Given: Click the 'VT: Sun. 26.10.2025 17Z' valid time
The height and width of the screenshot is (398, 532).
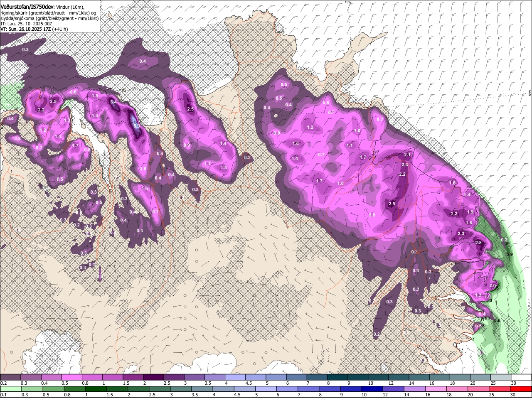Looking at the screenshot, I should click(x=26, y=29).
